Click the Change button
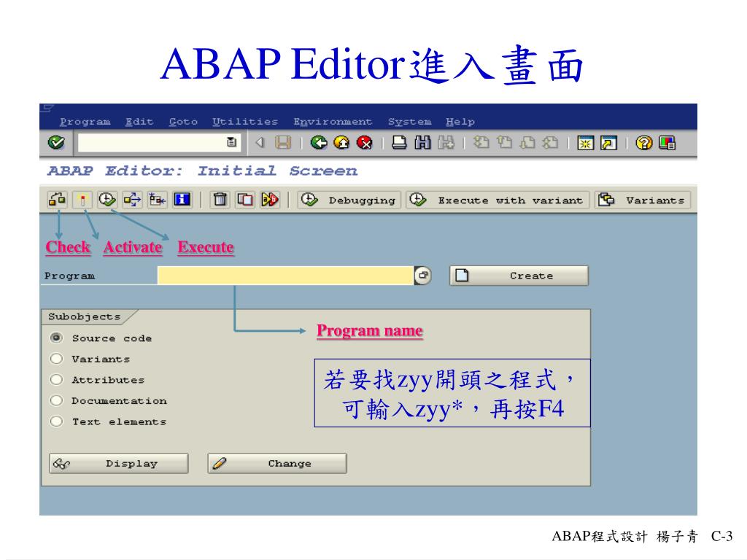The image size is (747, 560). click(277, 463)
